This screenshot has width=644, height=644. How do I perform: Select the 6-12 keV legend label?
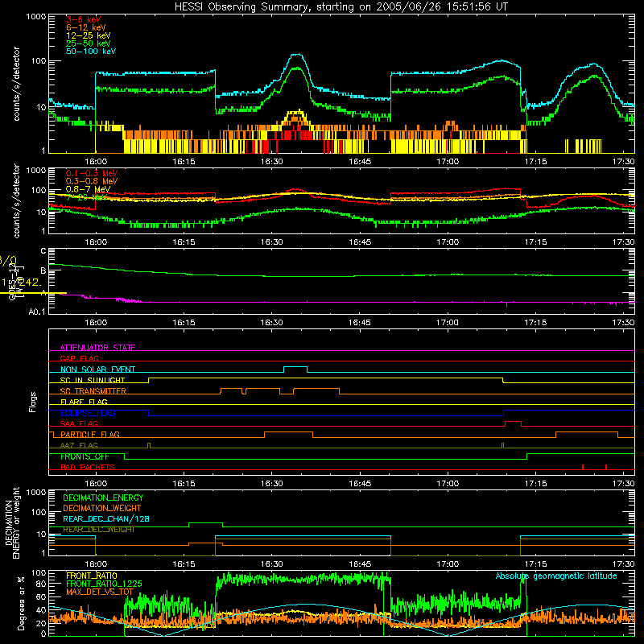click(86, 27)
